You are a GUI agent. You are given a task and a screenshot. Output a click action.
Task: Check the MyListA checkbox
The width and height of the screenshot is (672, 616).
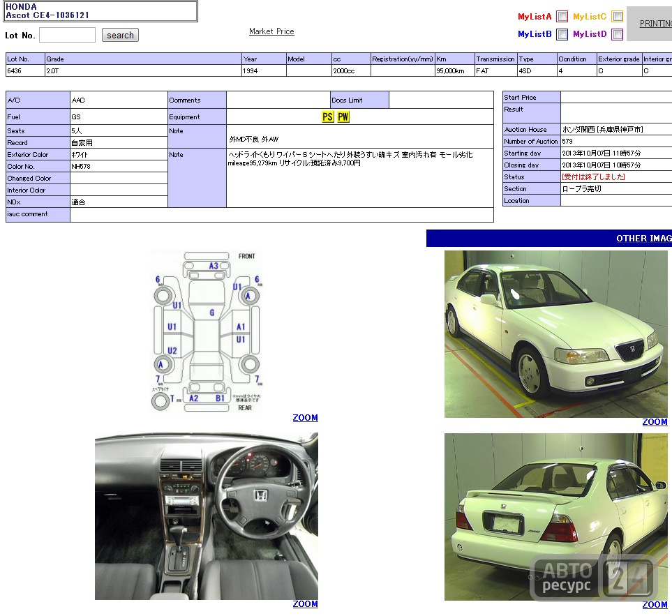562,17
